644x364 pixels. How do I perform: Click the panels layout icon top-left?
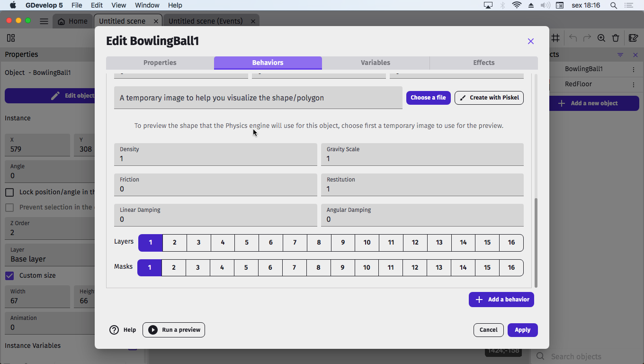click(x=11, y=37)
